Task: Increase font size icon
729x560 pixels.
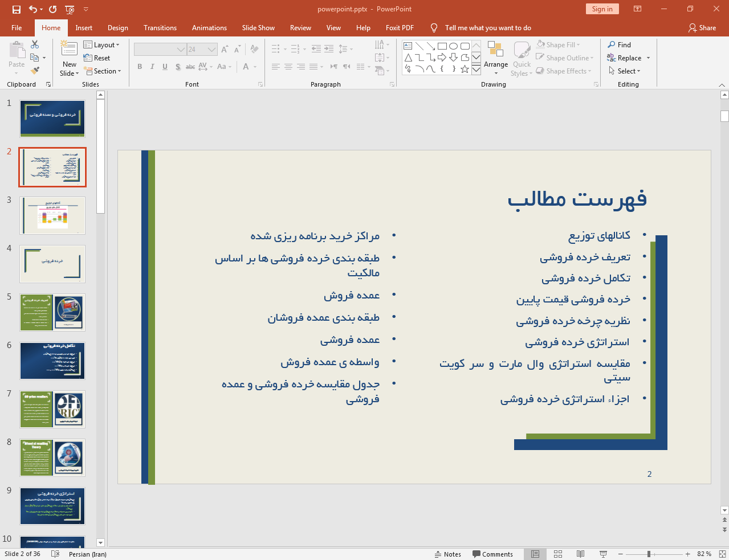Action: [225, 50]
